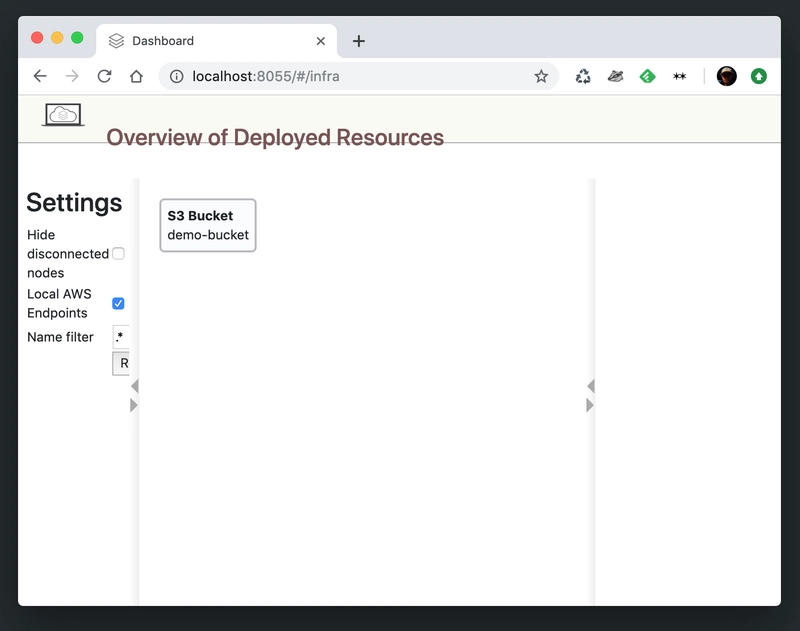Reload the current page

[104, 77]
